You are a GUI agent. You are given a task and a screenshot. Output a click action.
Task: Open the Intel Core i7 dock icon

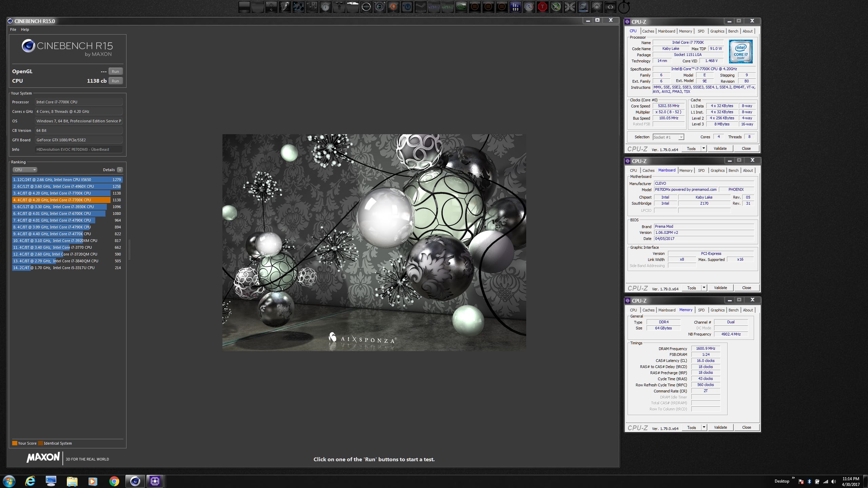click(583, 7)
